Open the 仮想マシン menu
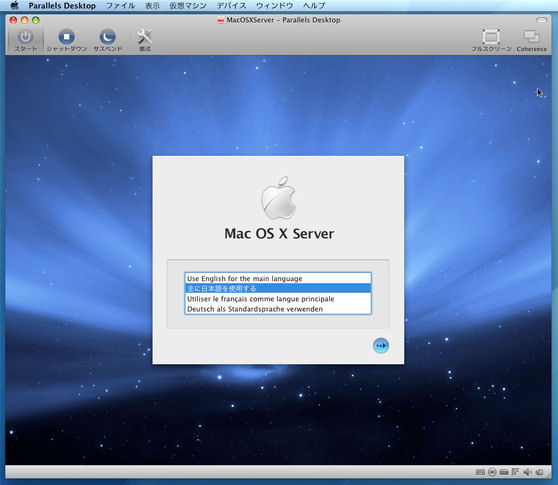 click(x=188, y=6)
